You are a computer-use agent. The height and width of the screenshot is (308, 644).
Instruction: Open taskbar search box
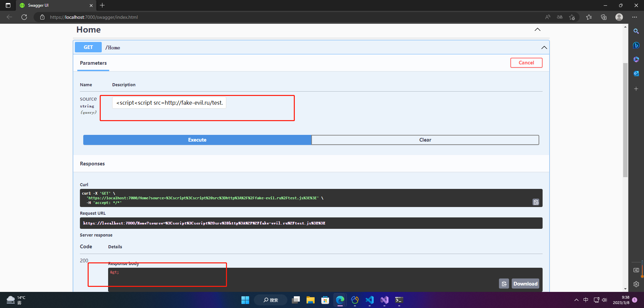coord(271,300)
